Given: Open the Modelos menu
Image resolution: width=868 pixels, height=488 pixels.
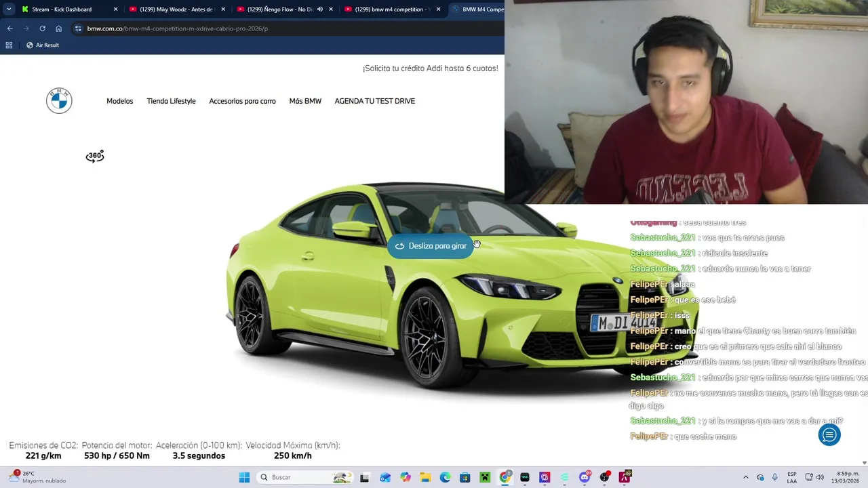Looking at the screenshot, I should tap(120, 101).
